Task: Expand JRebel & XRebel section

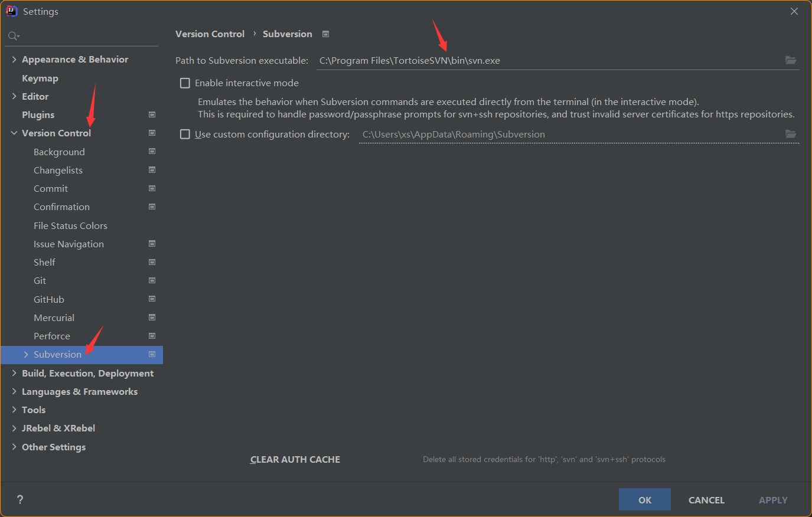Action: [x=14, y=428]
